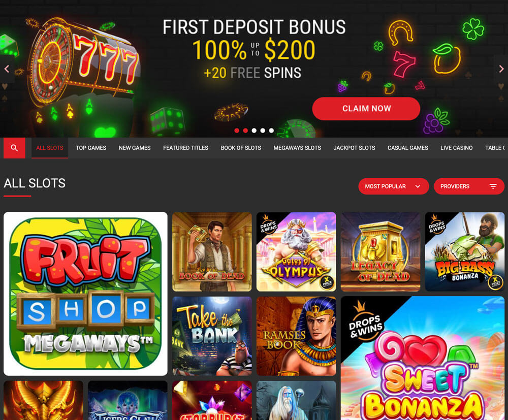Screen dimensions: 508x420
Task: Play Big Bass Bonanza slot
Action: point(465,252)
